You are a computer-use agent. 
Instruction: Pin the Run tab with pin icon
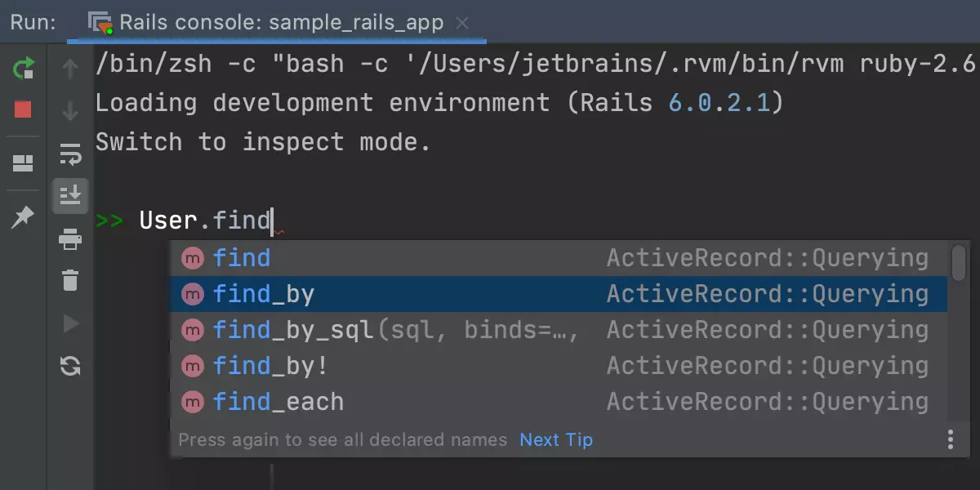(x=23, y=216)
